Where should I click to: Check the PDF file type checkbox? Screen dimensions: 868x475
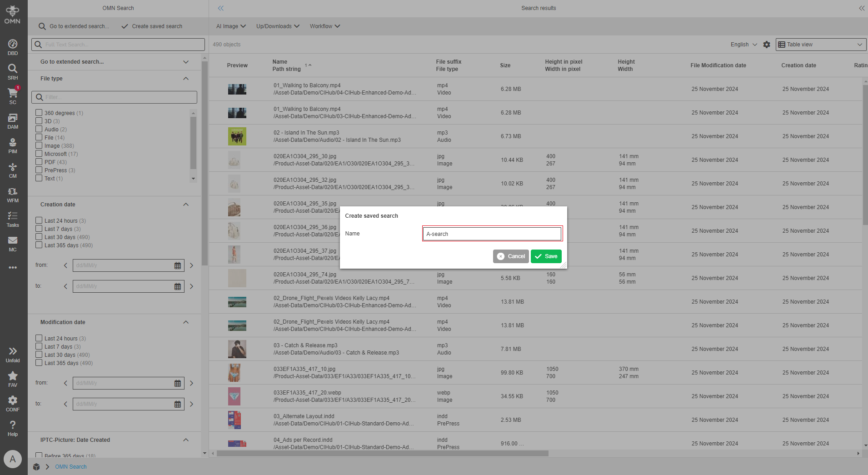click(39, 162)
